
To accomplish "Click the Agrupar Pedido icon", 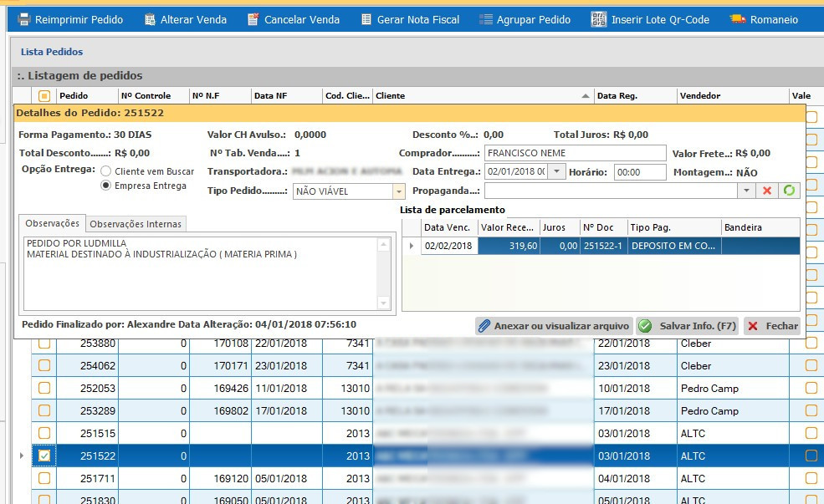I will tap(485, 19).
